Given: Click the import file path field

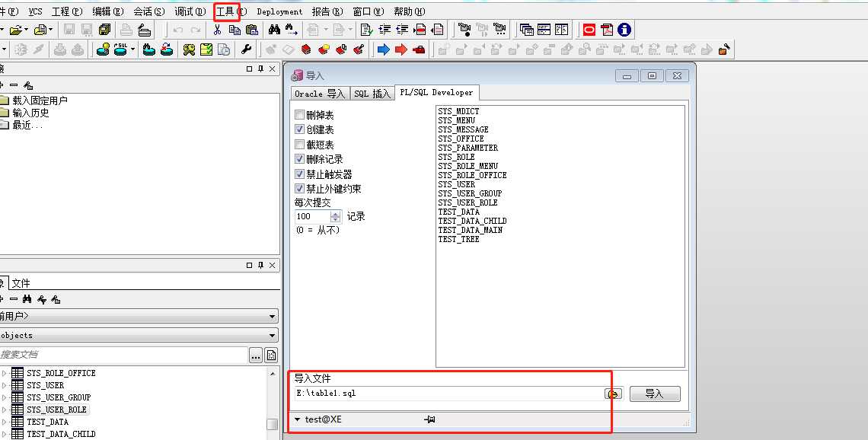Looking at the screenshot, I should tap(448, 394).
